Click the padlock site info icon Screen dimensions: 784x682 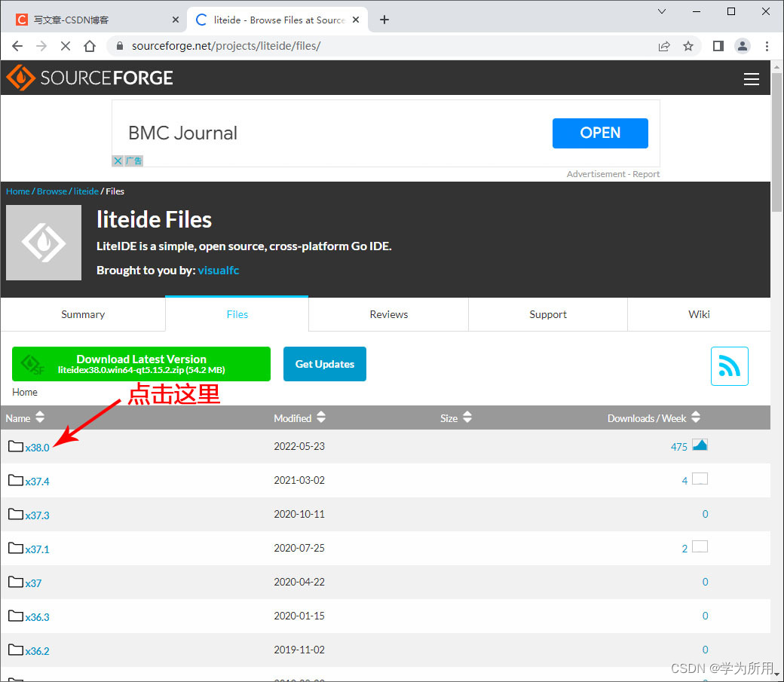[120, 46]
